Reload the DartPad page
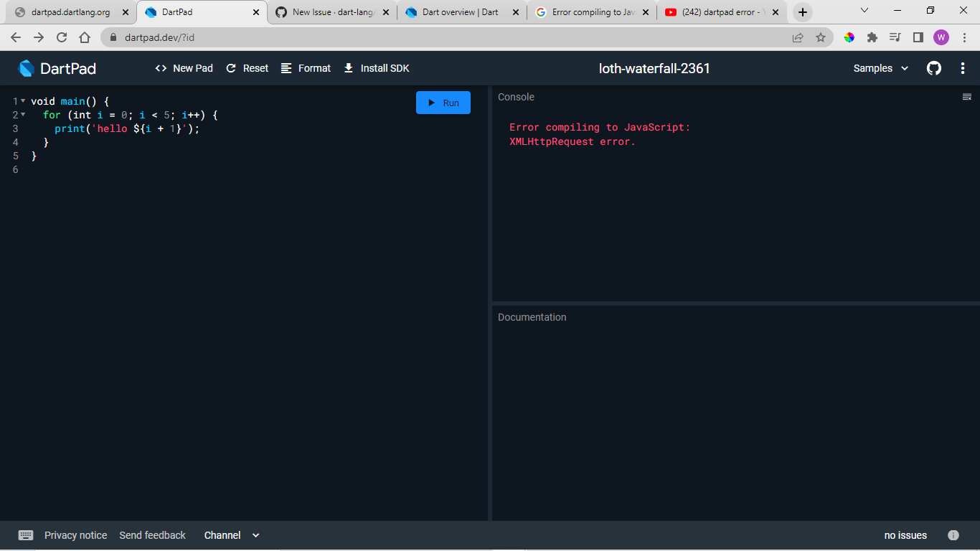This screenshot has width=980, height=551. (x=62, y=37)
